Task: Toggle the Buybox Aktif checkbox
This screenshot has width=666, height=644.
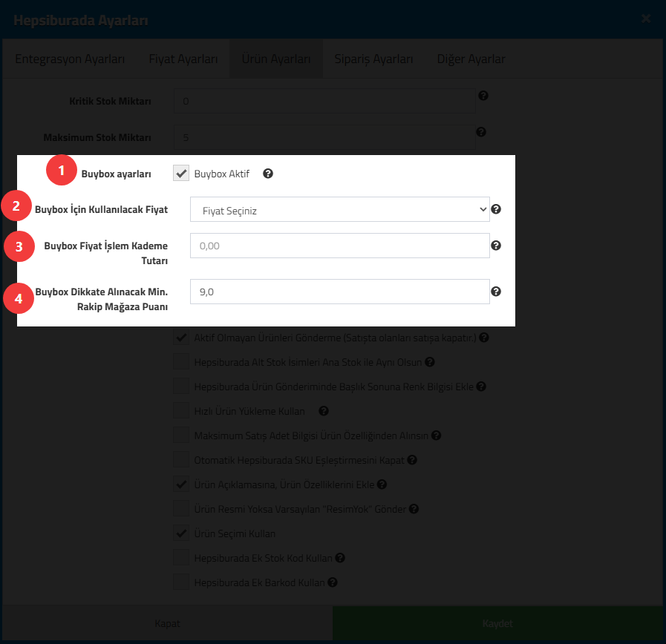Action: [x=181, y=173]
